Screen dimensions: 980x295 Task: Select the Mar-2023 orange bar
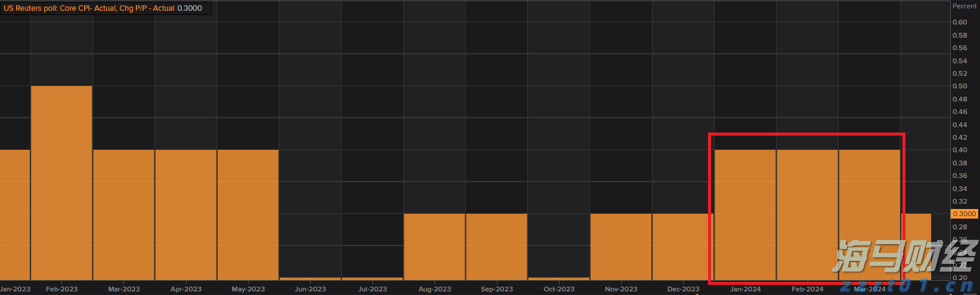click(123, 214)
